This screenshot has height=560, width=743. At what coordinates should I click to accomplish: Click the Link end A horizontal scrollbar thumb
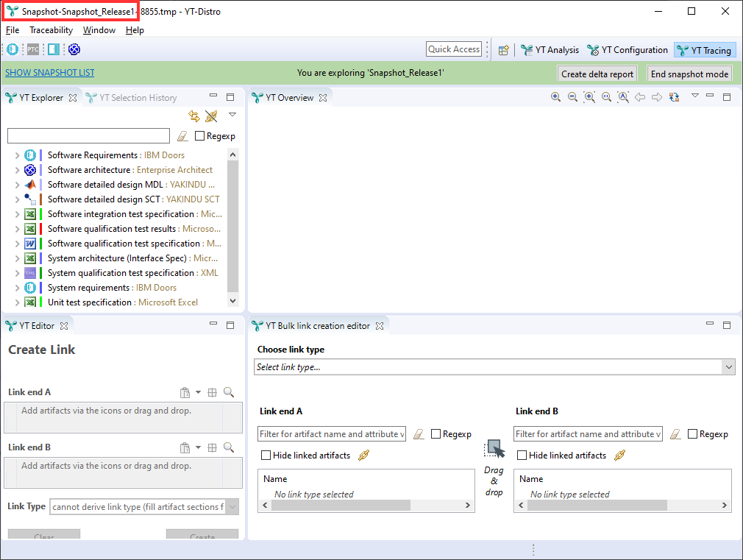point(341,506)
